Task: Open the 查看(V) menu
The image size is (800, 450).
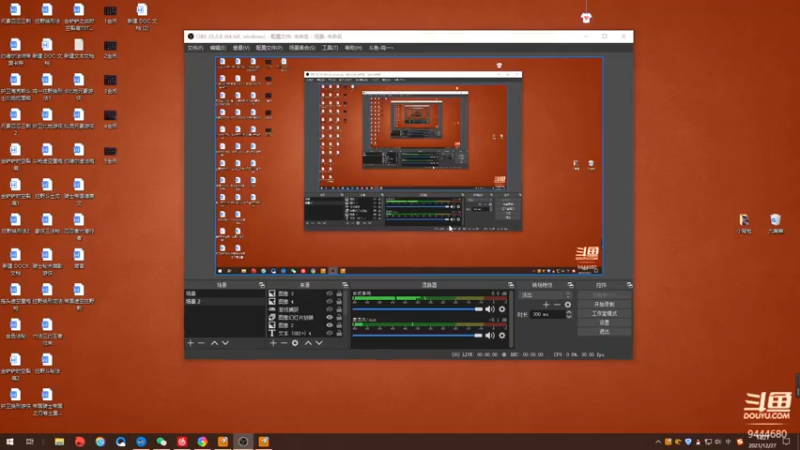Action: (x=241, y=48)
